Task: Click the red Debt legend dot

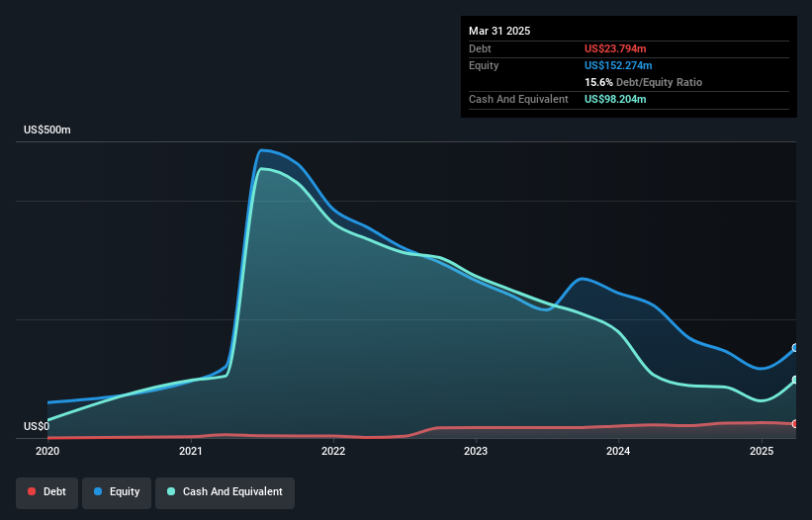Action: [x=32, y=491]
